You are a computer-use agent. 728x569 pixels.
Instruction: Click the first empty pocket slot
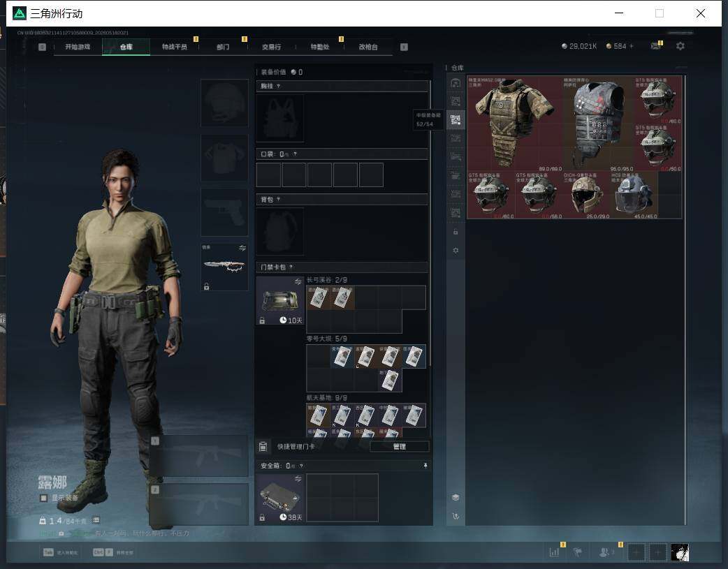pos(268,175)
